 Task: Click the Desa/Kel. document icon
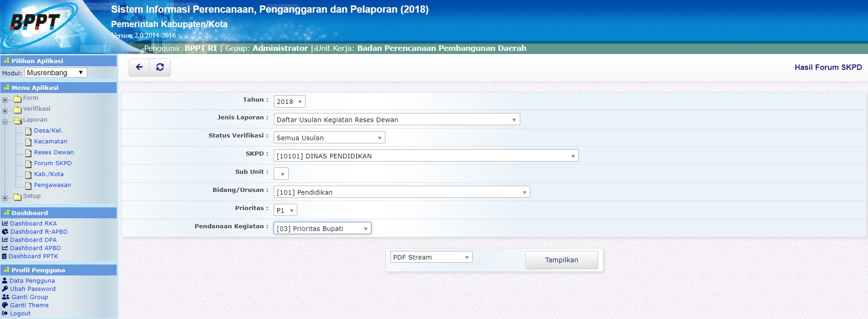point(29,131)
